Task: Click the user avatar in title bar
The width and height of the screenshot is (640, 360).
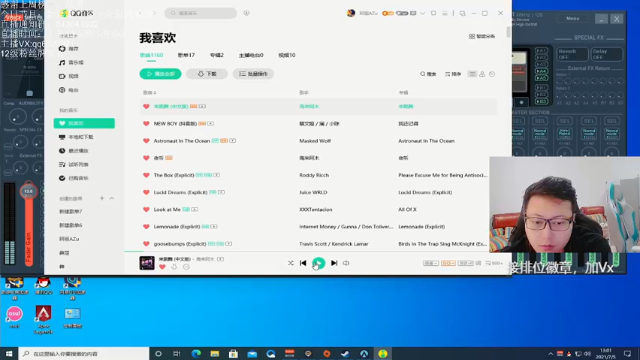Action: [351, 13]
